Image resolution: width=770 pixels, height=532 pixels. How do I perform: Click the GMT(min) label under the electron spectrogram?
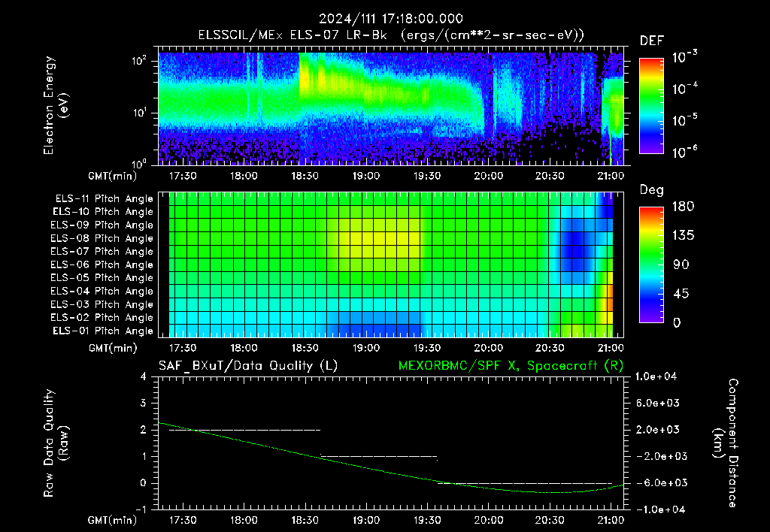[113, 176]
